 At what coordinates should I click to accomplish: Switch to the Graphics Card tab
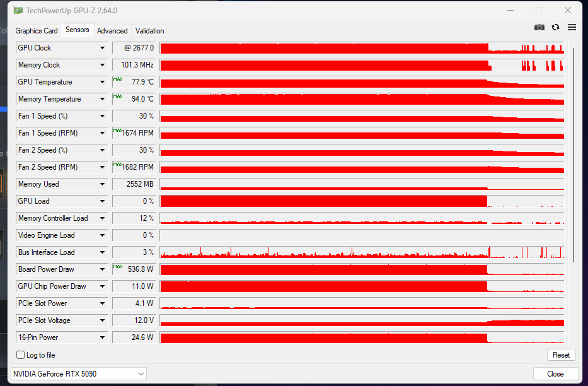coord(37,31)
